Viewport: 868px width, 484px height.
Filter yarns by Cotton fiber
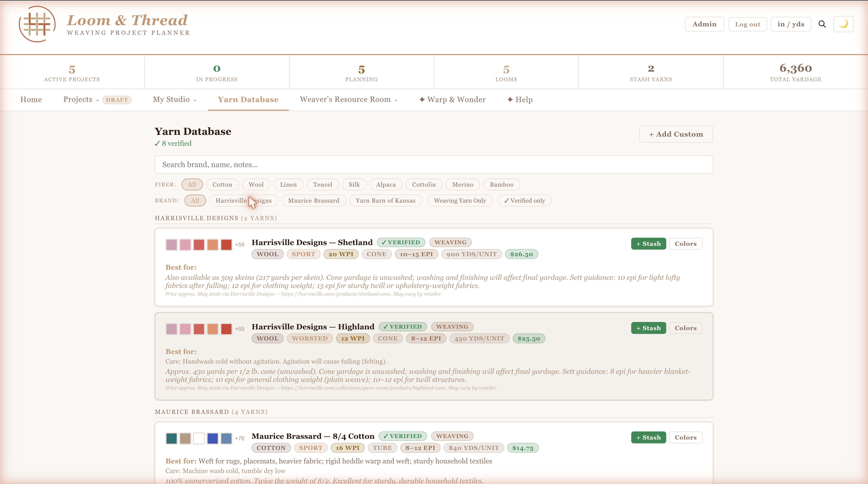(x=222, y=184)
